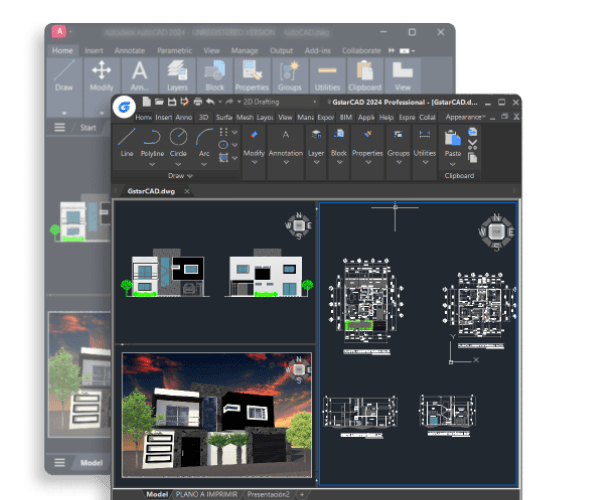Click Modify panel in AutoCAD window

point(101,76)
